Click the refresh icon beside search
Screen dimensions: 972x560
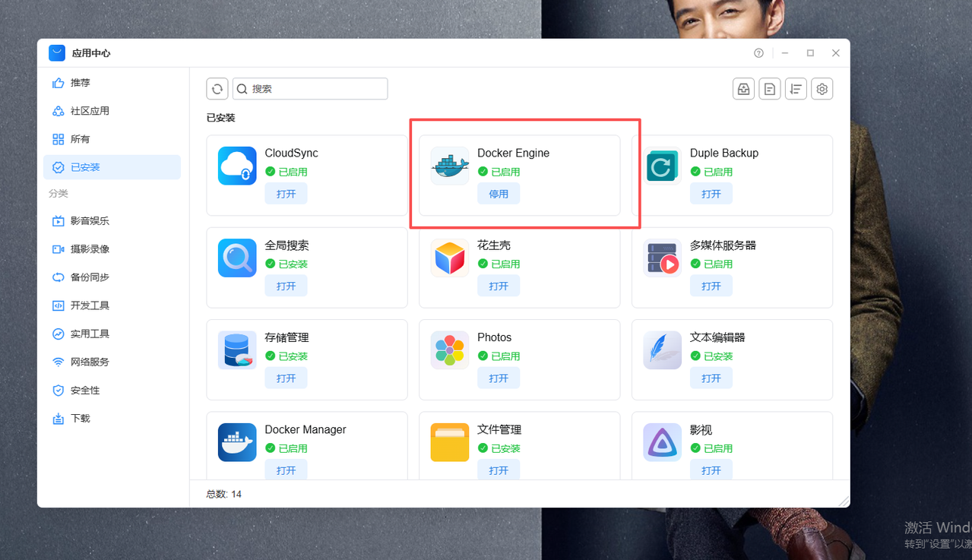click(217, 89)
